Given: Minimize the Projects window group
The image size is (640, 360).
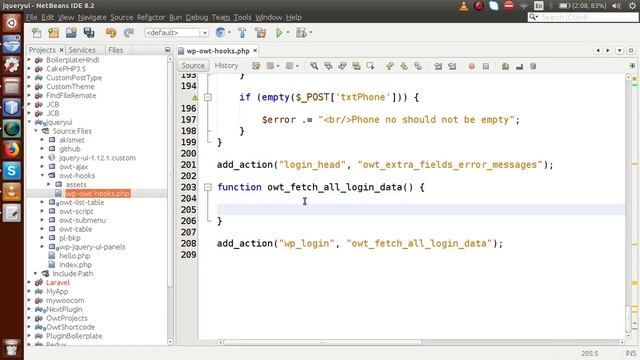Looking at the screenshot, I should pos(167,49).
